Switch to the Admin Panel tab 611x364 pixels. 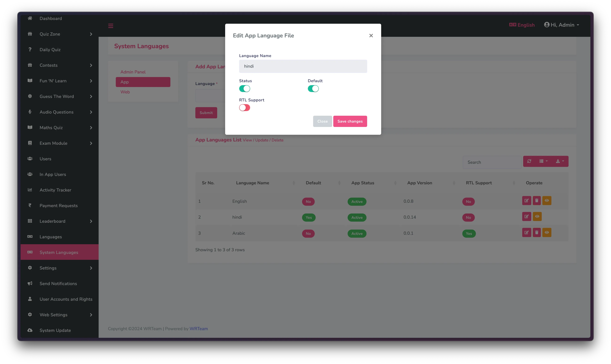[133, 72]
